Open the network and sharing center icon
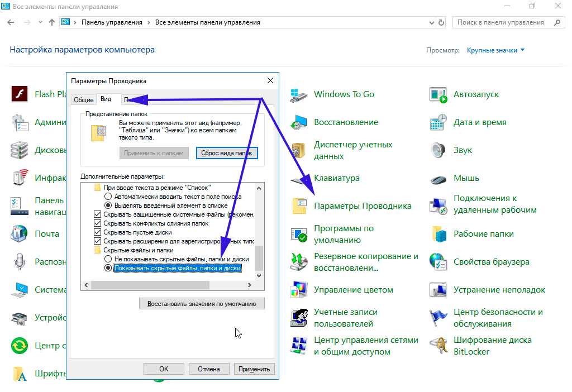Screen dimensions: 572x392 click(299, 346)
